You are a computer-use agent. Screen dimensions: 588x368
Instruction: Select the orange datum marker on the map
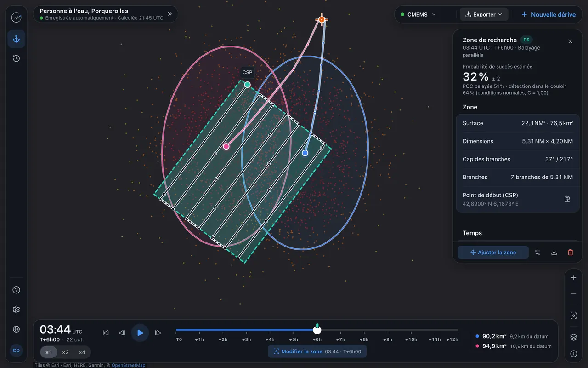tap(322, 19)
